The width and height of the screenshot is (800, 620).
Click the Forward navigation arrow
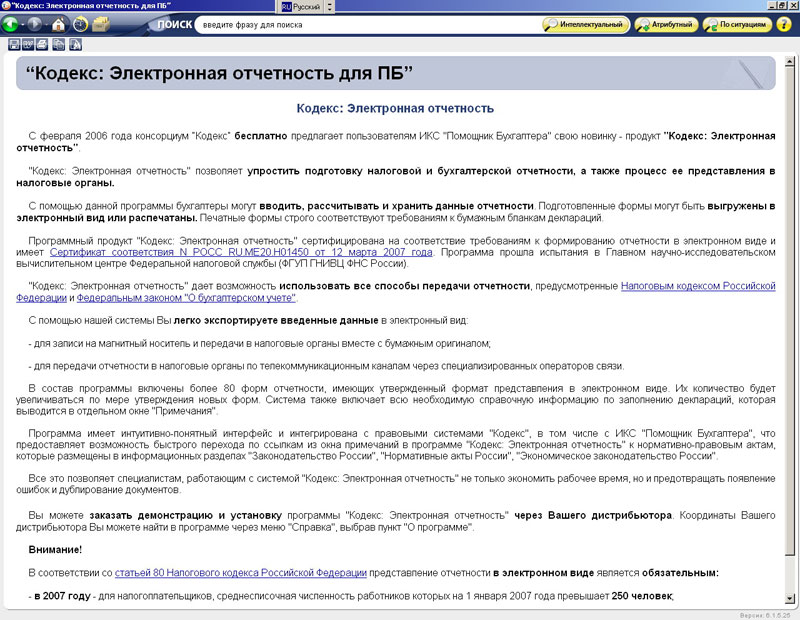pyautogui.click(x=36, y=24)
